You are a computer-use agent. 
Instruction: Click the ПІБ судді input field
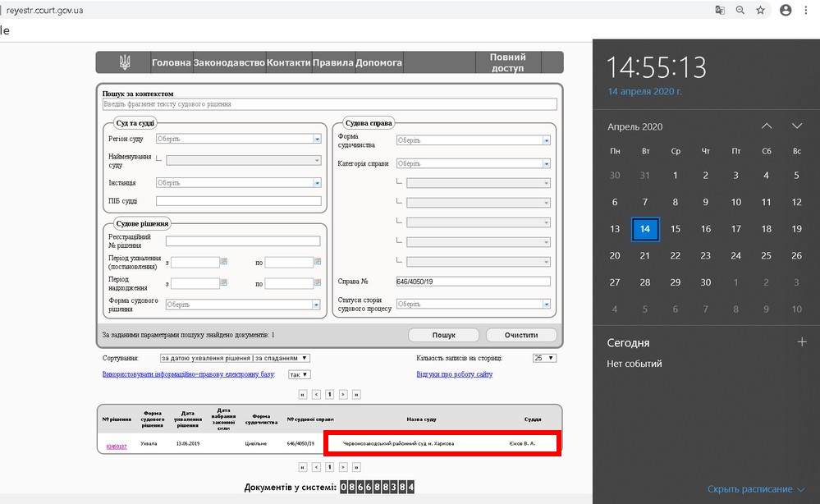239,201
